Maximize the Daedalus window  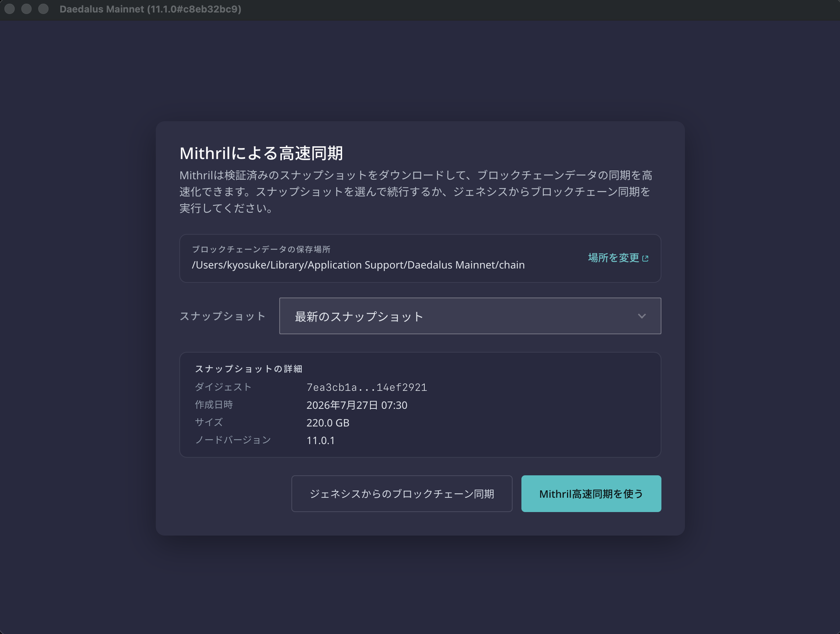pyautogui.click(x=44, y=9)
